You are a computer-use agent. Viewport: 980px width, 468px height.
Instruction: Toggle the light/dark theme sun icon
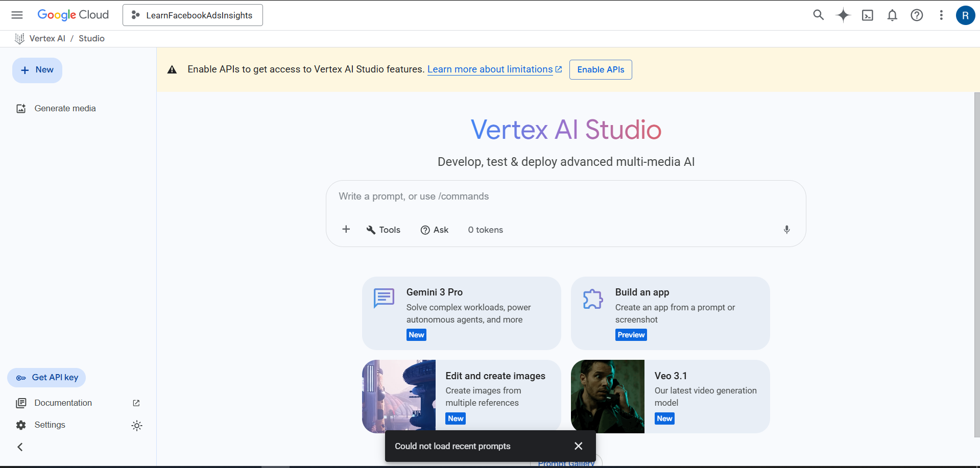(x=136, y=425)
